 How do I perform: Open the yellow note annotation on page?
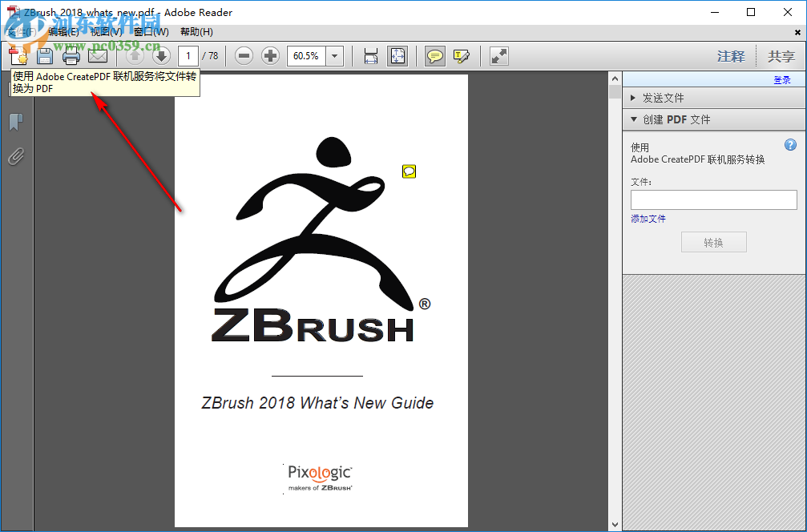coord(410,171)
